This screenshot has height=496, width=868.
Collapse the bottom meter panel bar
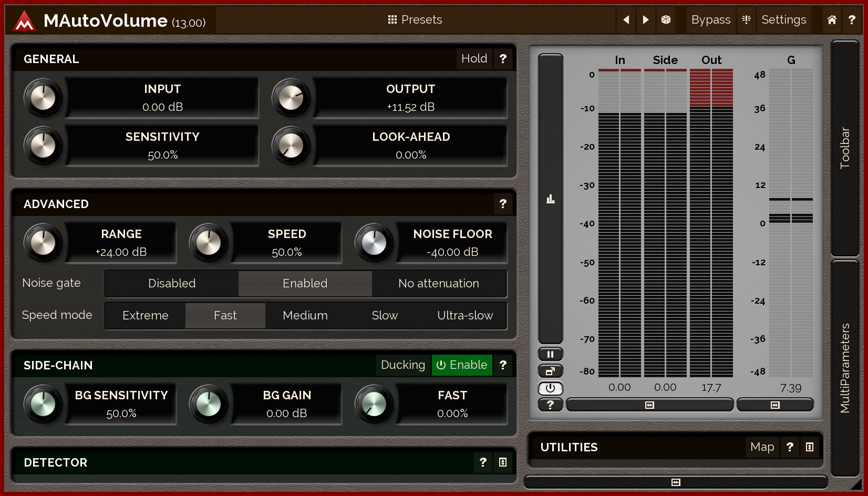[x=676, y=482]
